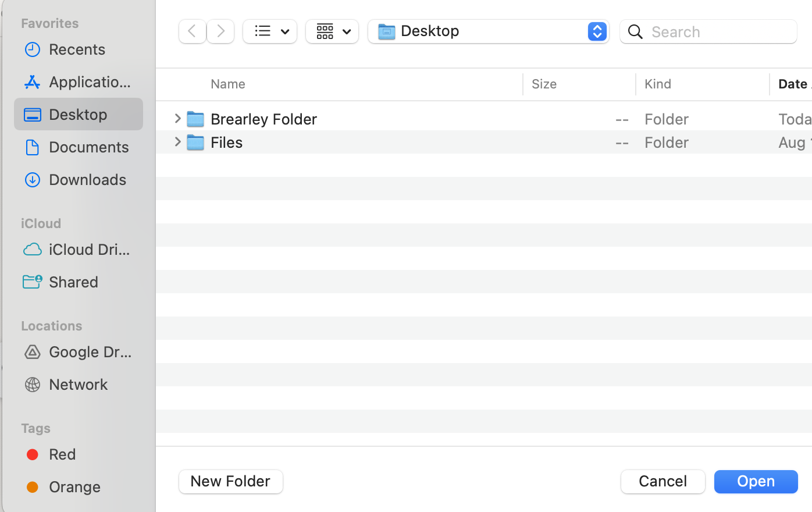Sort by the Size column header
The width and height of the screenshot is (812, 512).
(544, 84)
